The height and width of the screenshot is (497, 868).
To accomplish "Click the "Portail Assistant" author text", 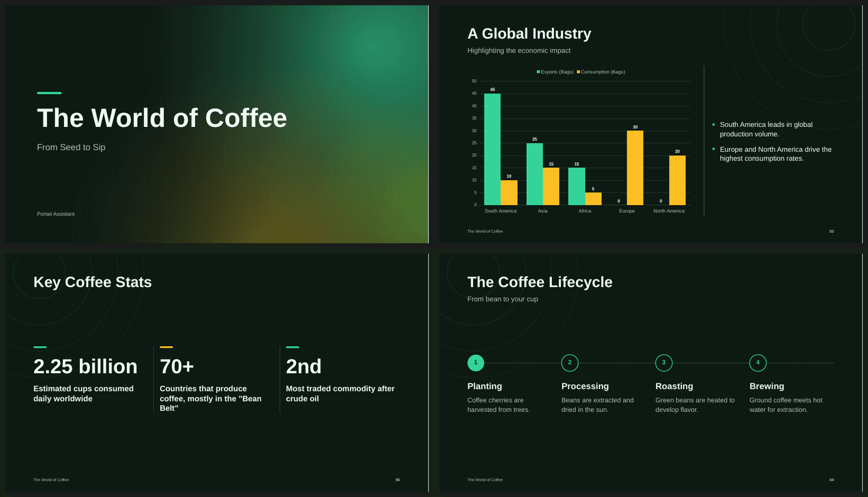I will point(56,214).
